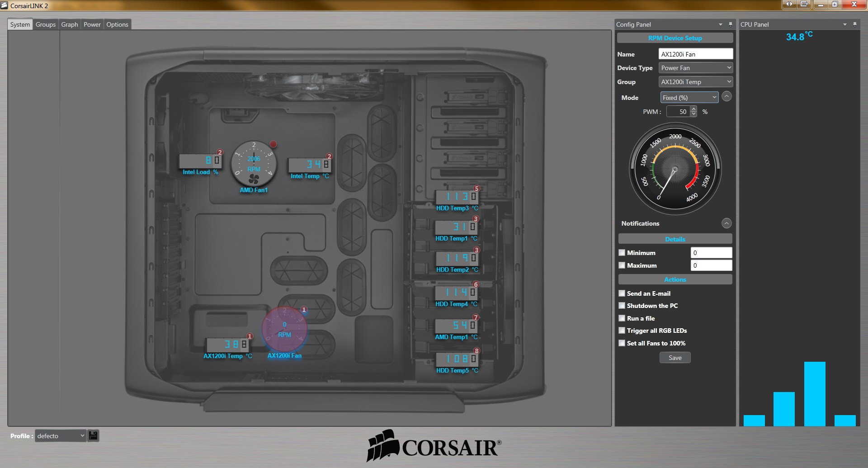868x468 pixels.
Task: Click the Save button
Action: (x=675, y=358)
